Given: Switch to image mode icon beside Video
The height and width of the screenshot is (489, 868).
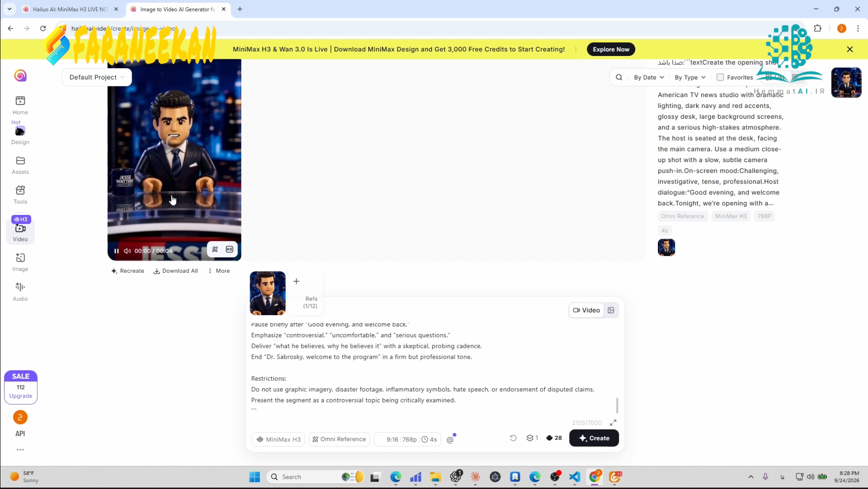Looking at the screenshot, I should 611,311.
